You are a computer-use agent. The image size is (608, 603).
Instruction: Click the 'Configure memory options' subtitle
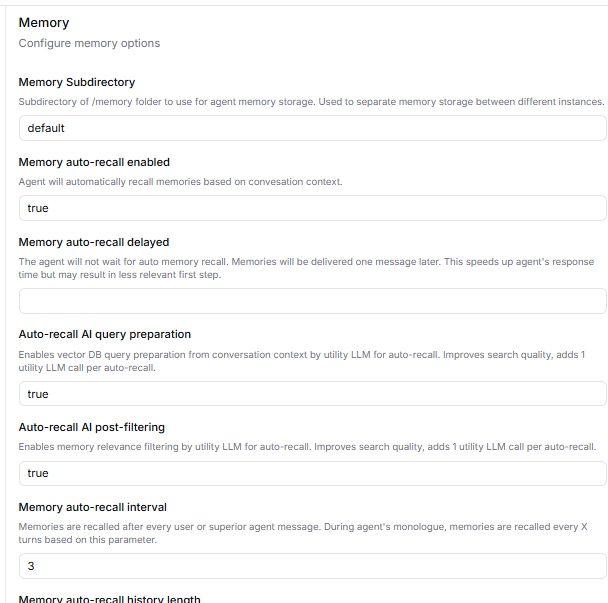89,43
